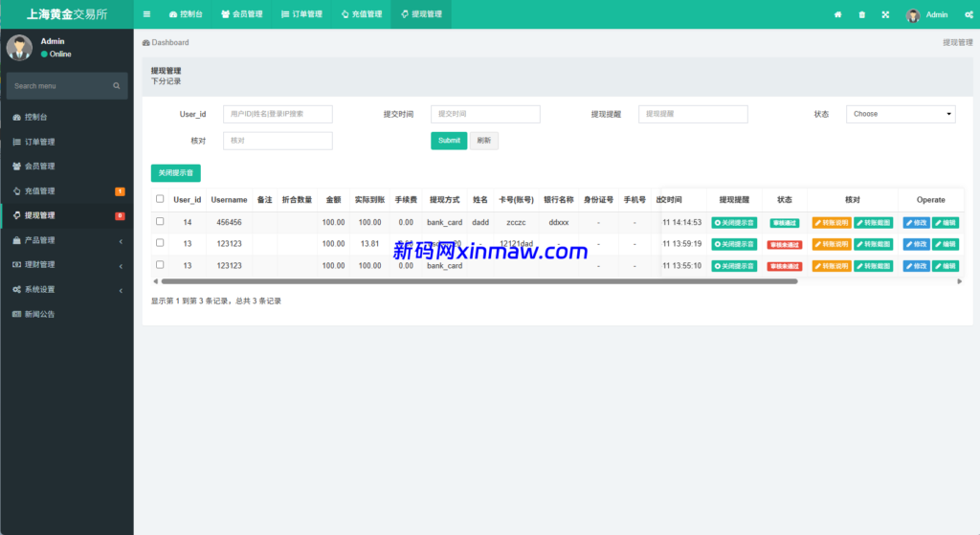
Task: Open 订单管理 in the left sidebar
Action: (x=67, y=142)
